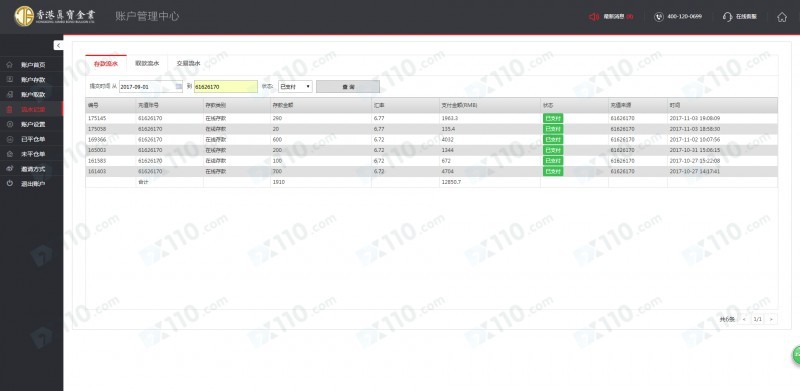
Task: Switch to the 交易流水 tab
Action: click(x=188, y=64)
